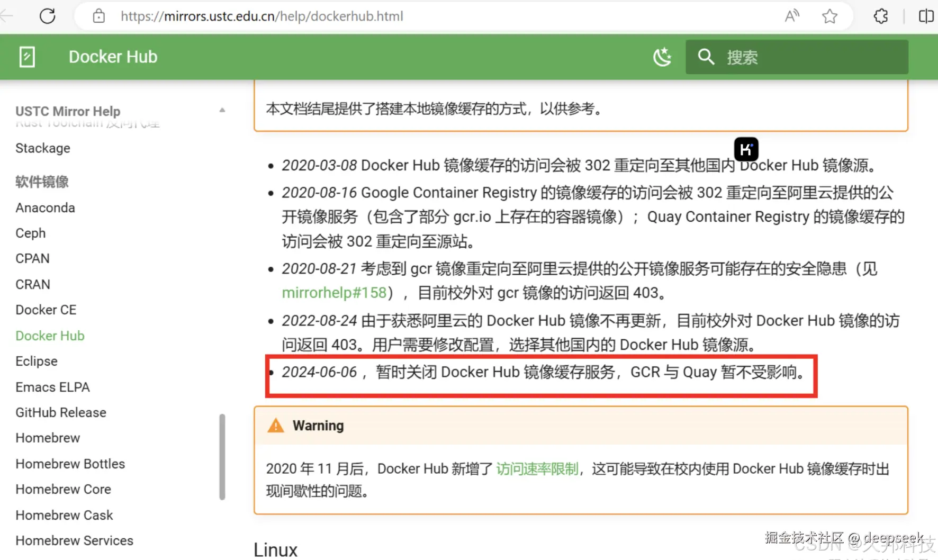Open Homebrew Core in the sidebar
Viewport: 938px width, 560px height.
(64, 490)
